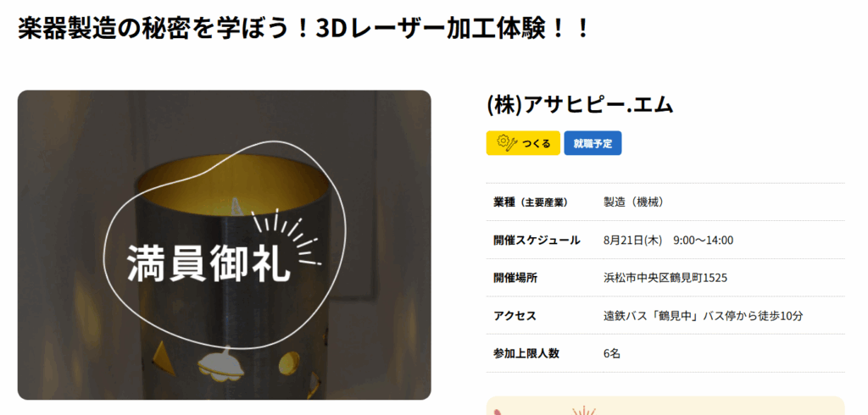Viewport: 868px width, 415px height.
Task: Click the 開催スケジュール row label
Action: [x=537, y=241]
